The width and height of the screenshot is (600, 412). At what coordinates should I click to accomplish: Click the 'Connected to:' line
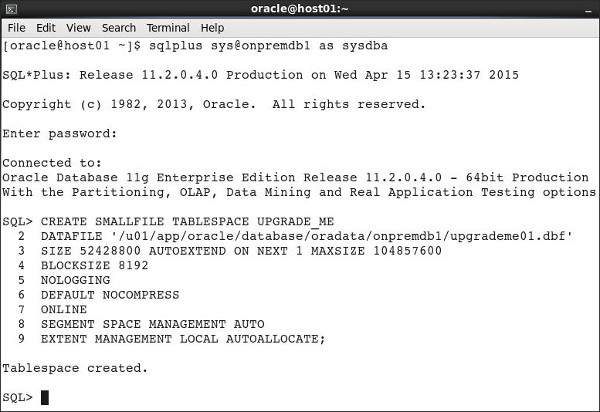(52, 163)
